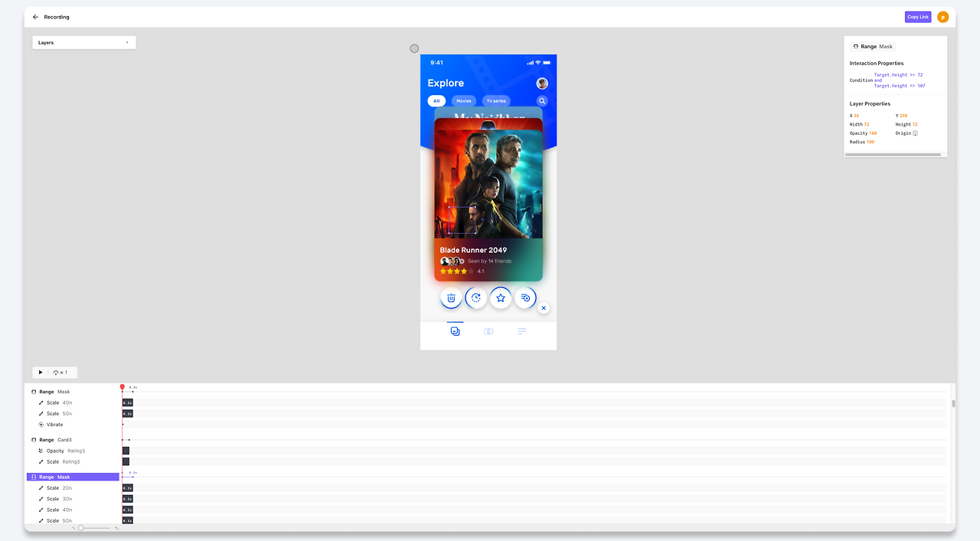This screenshot has width=980, height=541.
Task: Select the Range Card3 layer in the timeline
Action: pyautogui.click(x=54, y=439)
